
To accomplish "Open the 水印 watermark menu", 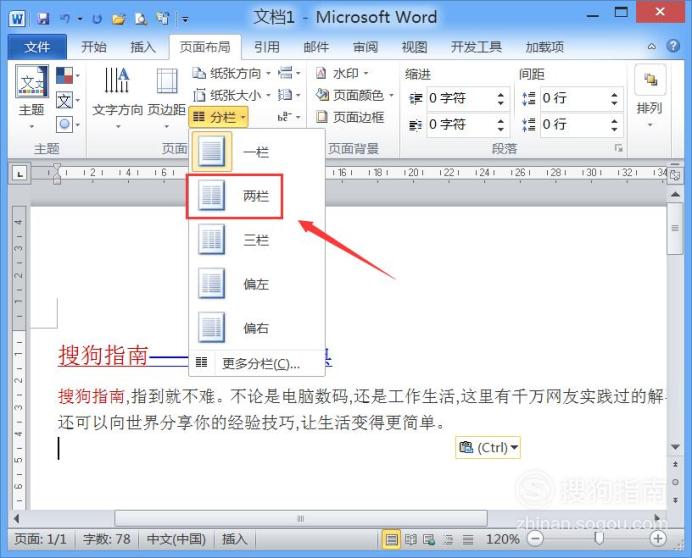I will (342, 73).
